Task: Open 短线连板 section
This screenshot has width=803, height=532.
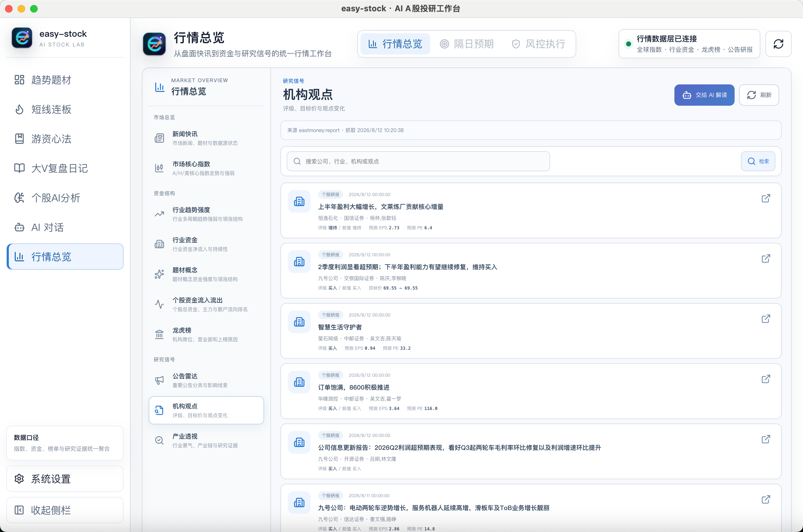Action: pyautogui.click(x=65, y=109)
